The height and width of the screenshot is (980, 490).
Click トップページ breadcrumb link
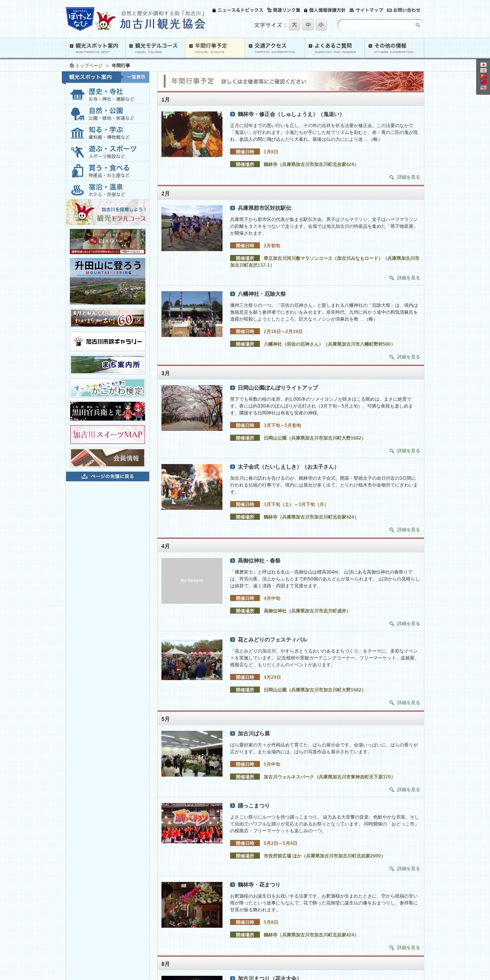[89, 66]
